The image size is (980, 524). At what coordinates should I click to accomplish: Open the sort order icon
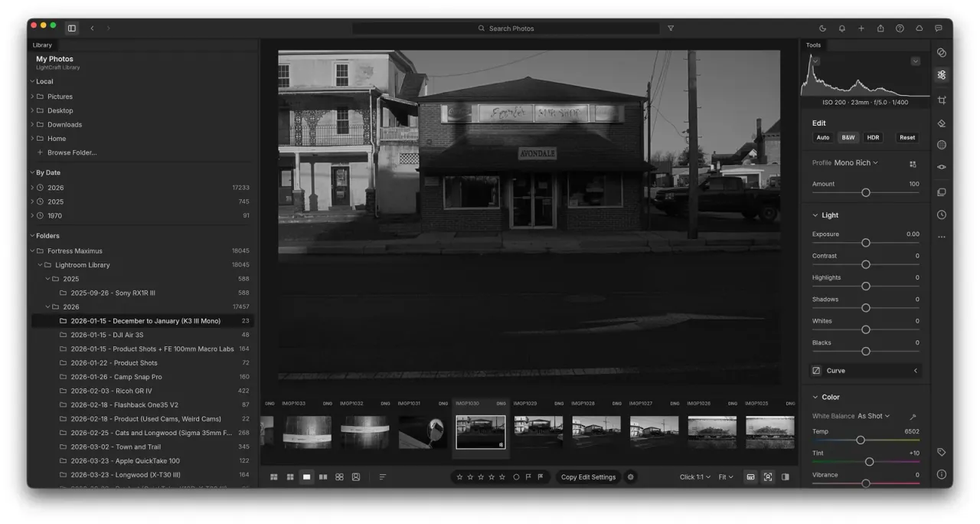383,477
